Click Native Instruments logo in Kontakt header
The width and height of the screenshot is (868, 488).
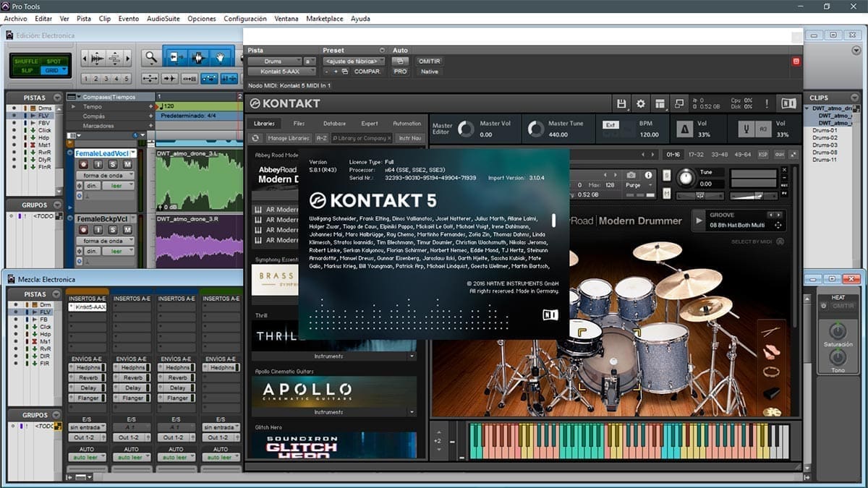click(788, 103)
